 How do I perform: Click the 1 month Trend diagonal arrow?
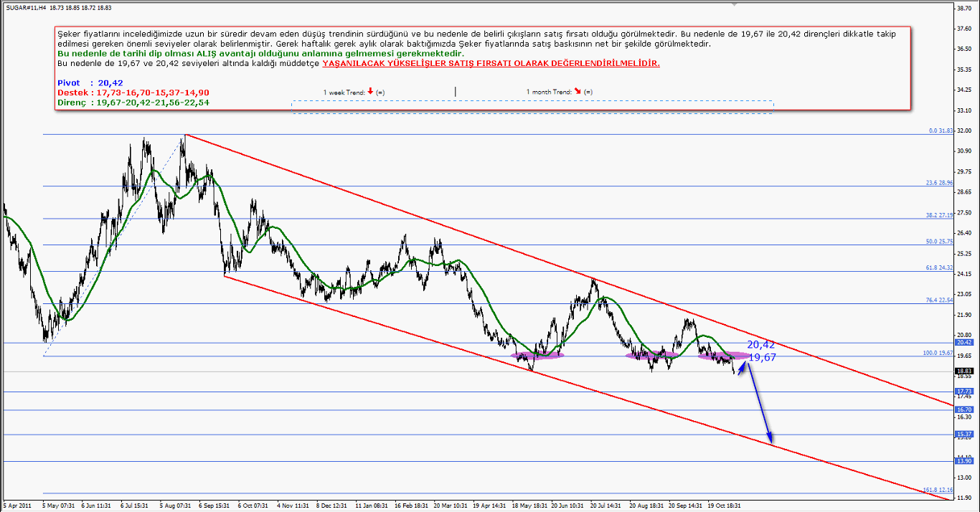pos(578,92)
